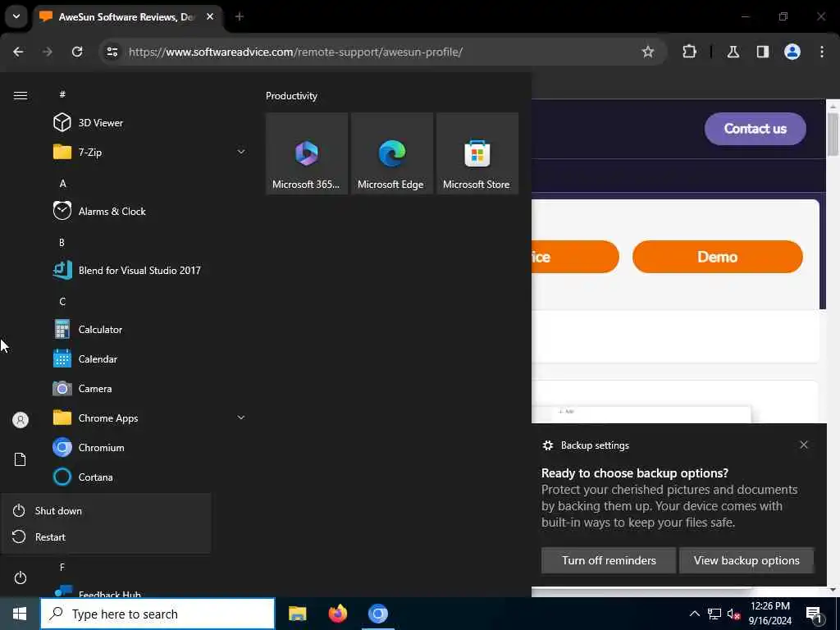Open File Explorer from the taskbar

click(x=297, y=614)
